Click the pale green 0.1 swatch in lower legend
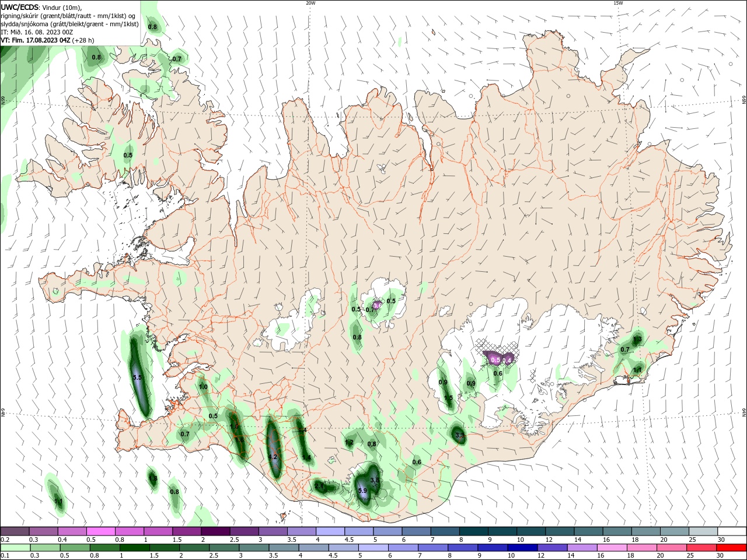Viewport: 747px width, 560px height. tap(16, 548)
